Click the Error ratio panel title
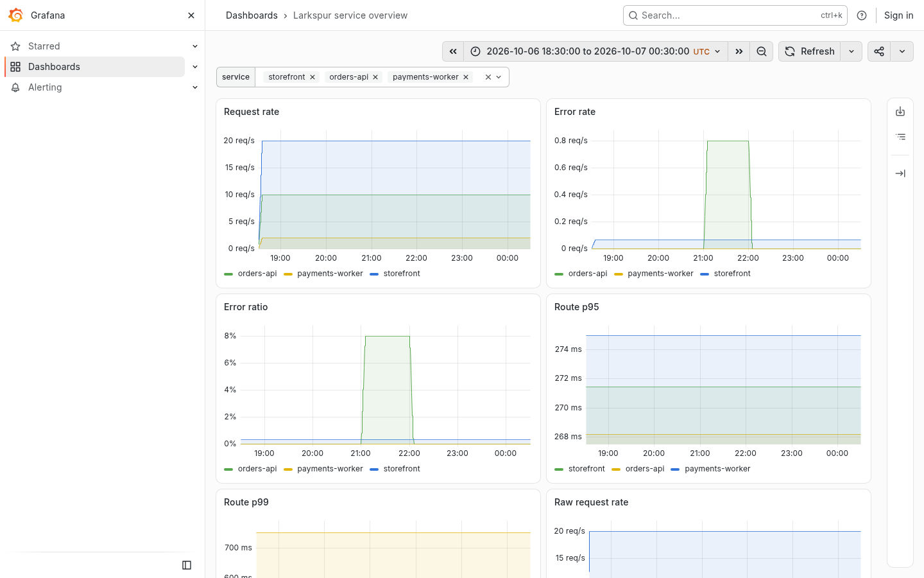 [x=246, y=307]
